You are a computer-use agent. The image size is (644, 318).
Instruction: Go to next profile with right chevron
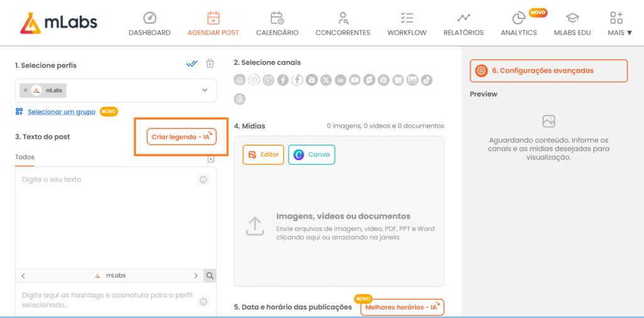pos(196,276)
